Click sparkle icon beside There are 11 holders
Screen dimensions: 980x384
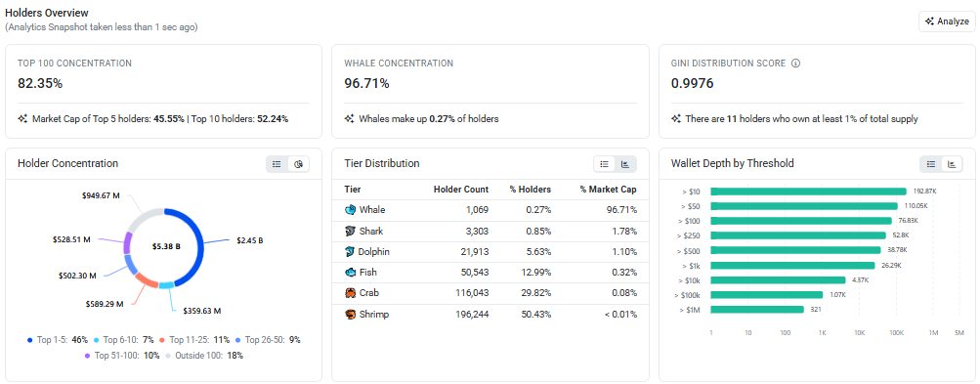tap(676, 119)
